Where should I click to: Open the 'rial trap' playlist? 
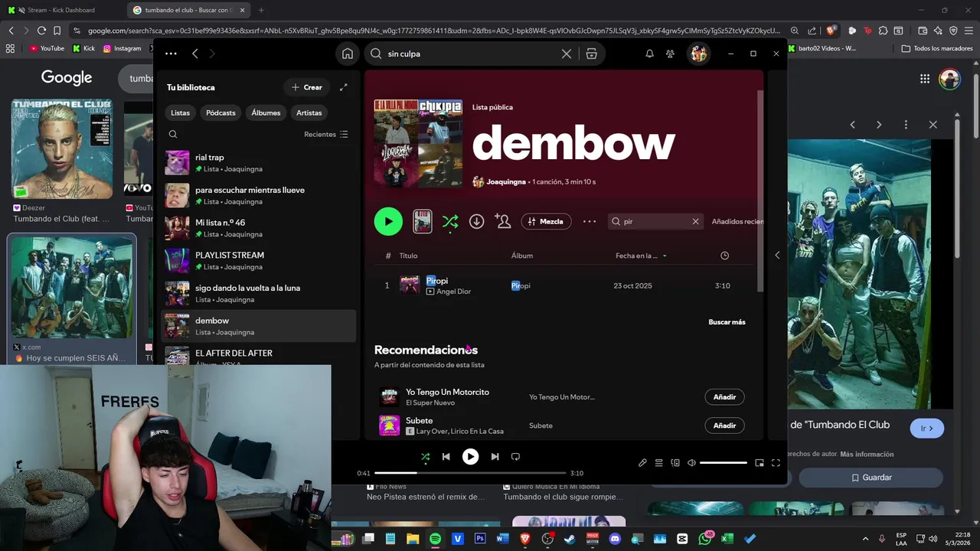click(259, 163)
